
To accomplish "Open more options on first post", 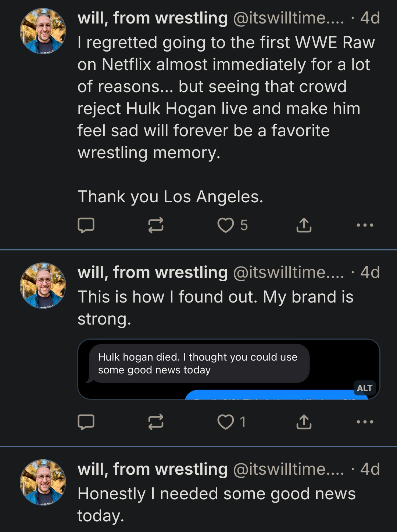I will (x=365, y=225).
